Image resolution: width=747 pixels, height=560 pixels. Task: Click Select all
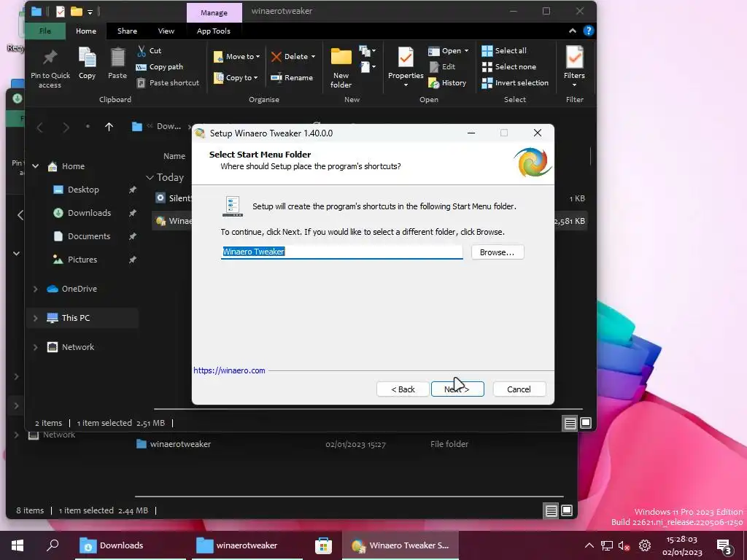coord(504,50)
